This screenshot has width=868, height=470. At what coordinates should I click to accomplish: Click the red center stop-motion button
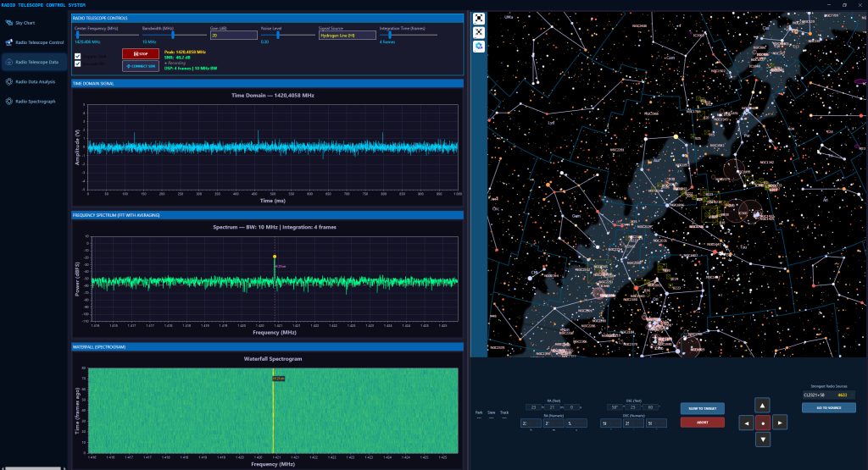pyautogui.click(x=763, y=423)
